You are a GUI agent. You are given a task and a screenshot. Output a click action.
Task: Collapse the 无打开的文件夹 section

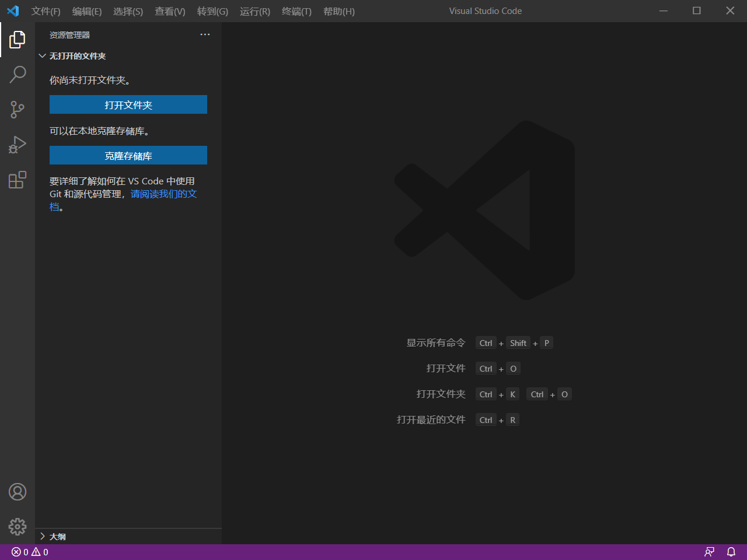[128, 56]
